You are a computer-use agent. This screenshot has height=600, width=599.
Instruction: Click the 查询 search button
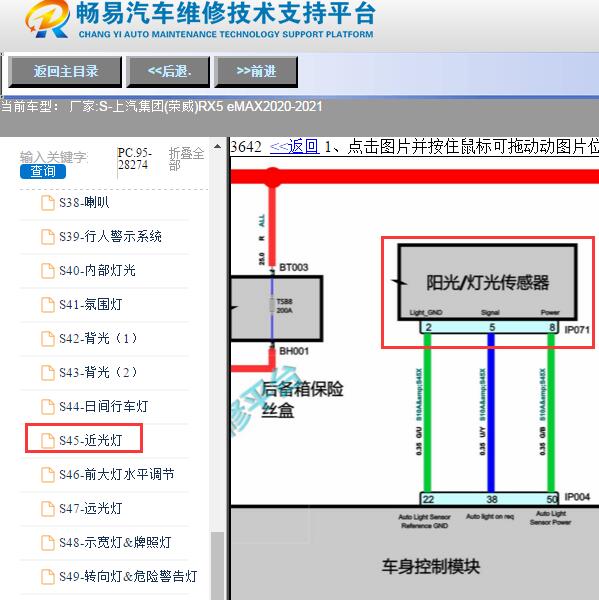click(43, 171)
